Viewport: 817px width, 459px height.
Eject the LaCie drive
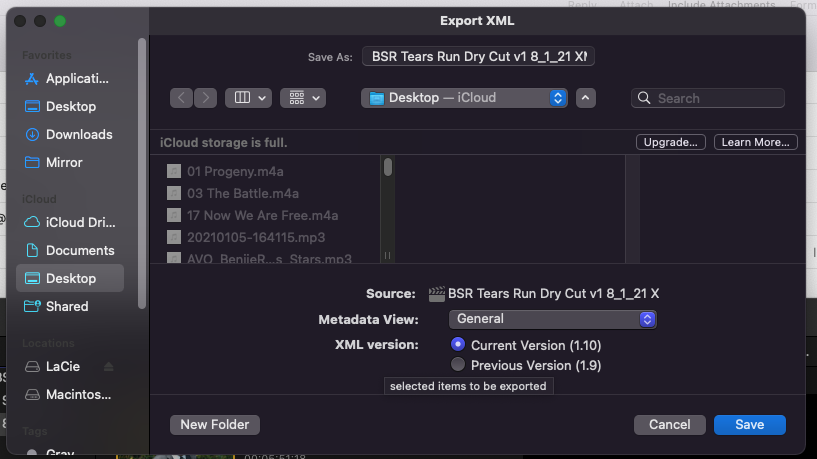(x=109, y=367)
